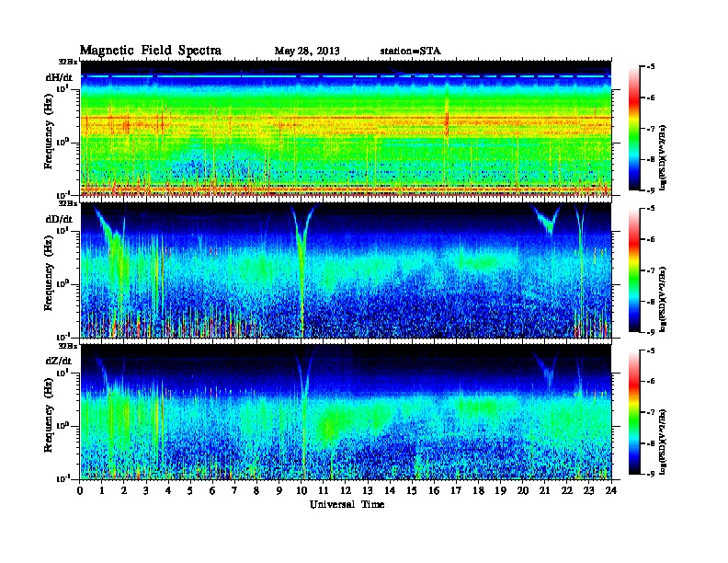Click hour 4 on the Universal Time axis
The width and height of the screenshot is (728, 563).
[x=168, y=491]
